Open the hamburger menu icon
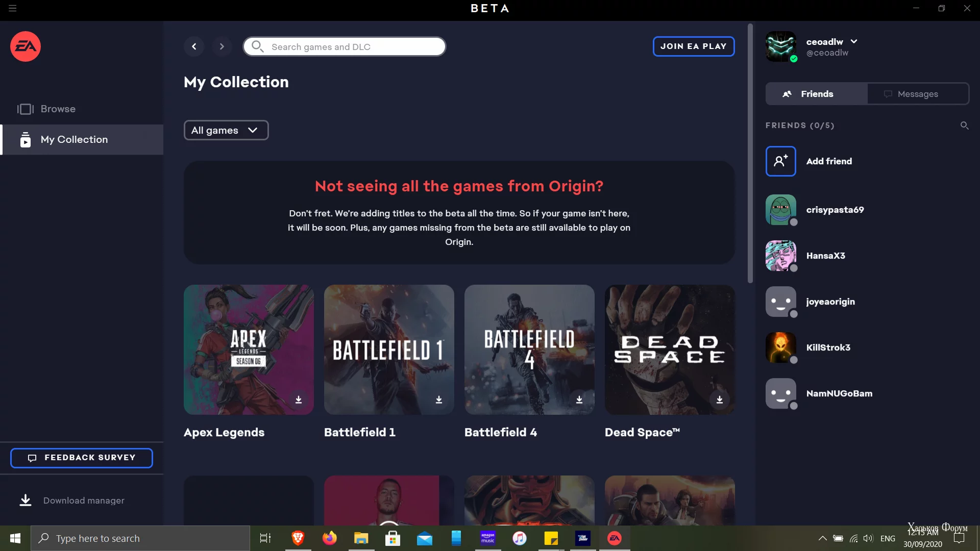Viewport: 980px width, 551px height. pyautogui.click(x=13, y=8)
